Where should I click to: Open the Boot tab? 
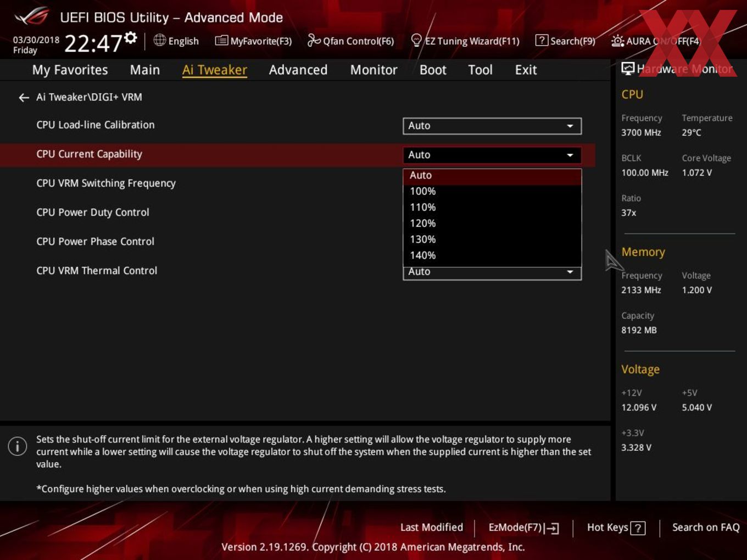coord(433,70)
